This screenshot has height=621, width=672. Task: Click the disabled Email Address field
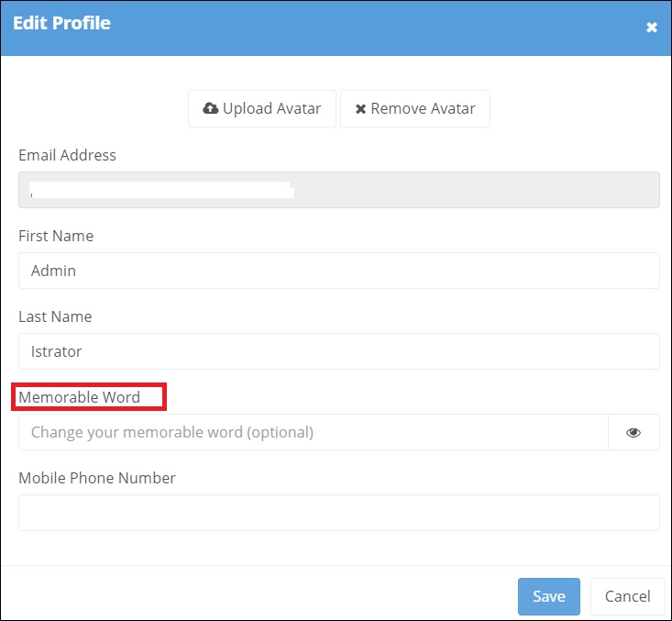(x=338, y=190)
